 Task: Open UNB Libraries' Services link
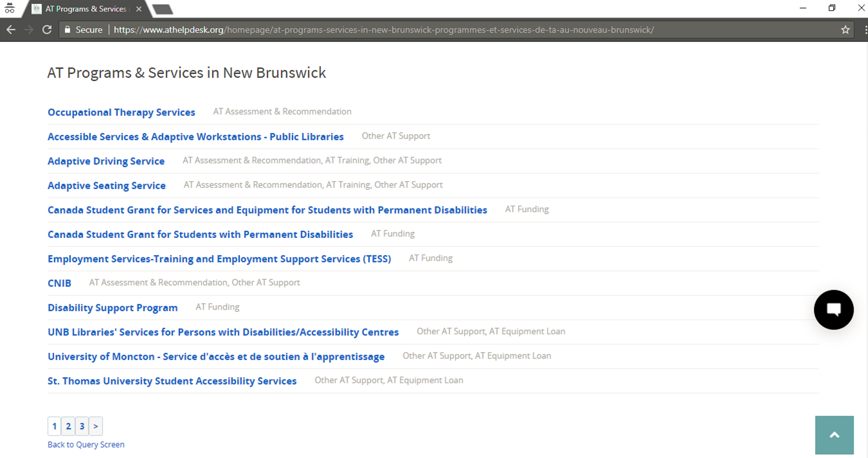(x=223, y=332)
